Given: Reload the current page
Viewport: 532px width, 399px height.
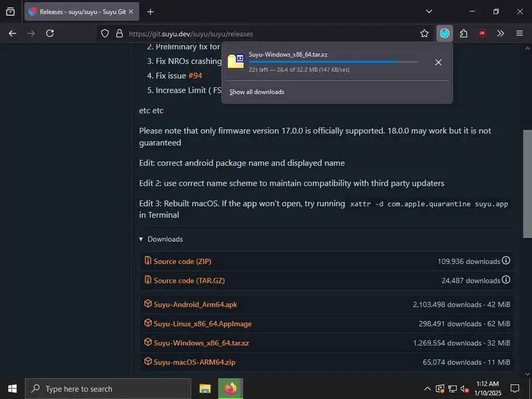Looking at the screenshot, I should 50,33.
